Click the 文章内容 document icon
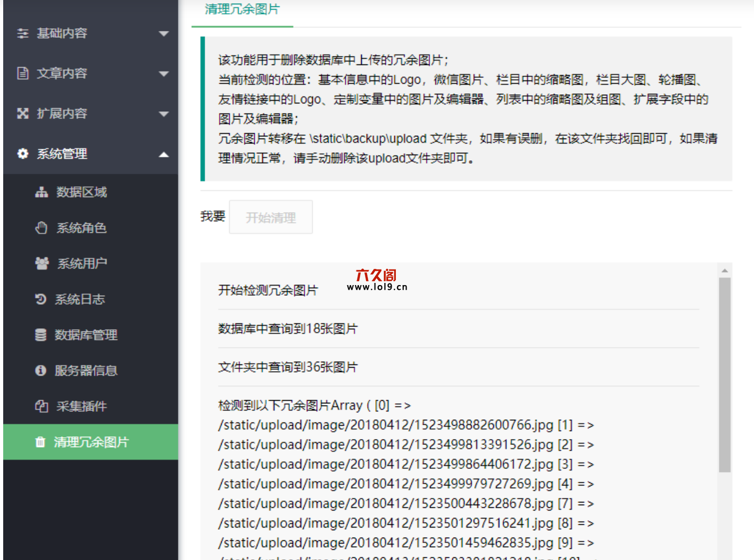The height and width of the screenshot is (560, 754). [22, 74]
